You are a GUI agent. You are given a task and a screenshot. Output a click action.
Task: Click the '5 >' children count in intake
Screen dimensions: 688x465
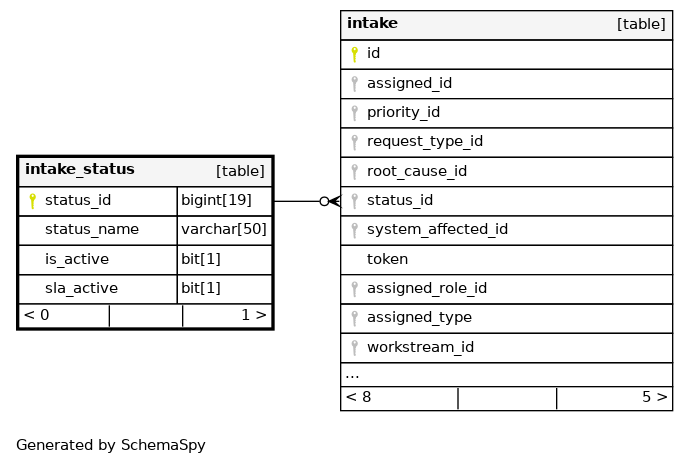(x=654, y=397)
